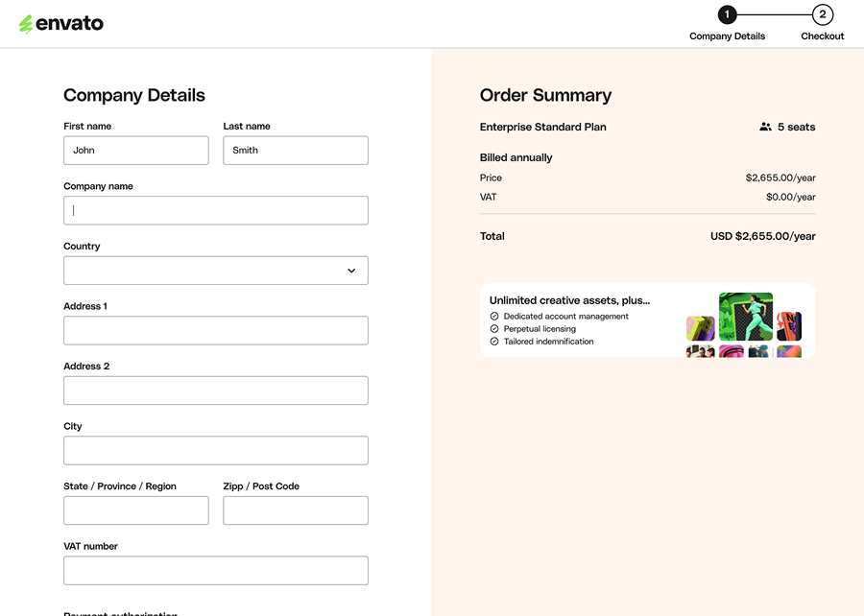Click the Zipp / Post Code field
Viewport: 864px width, 616px height.
295,509
